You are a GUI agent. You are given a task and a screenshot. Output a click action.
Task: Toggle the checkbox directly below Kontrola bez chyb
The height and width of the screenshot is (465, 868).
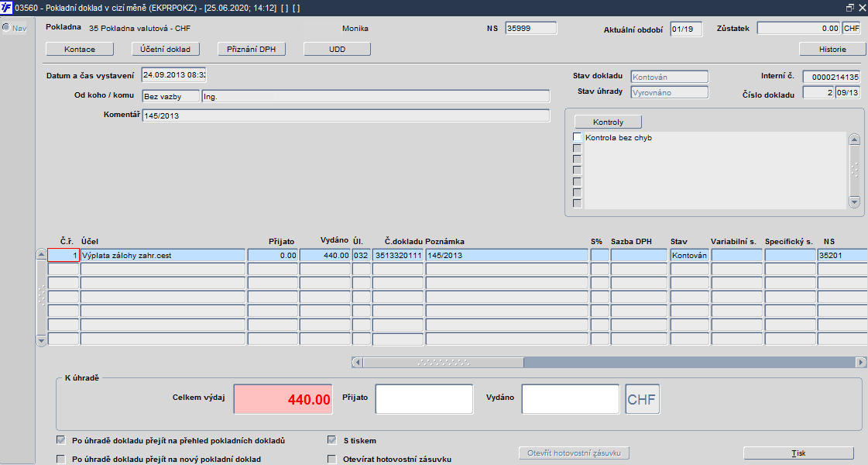(578, 148)
